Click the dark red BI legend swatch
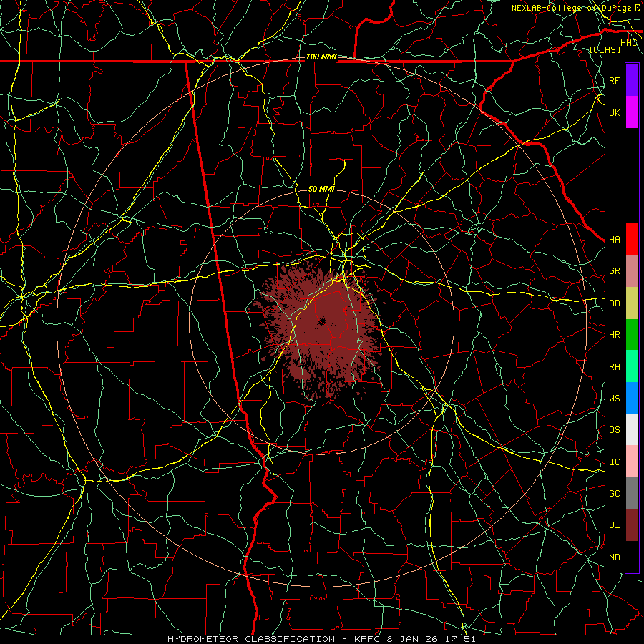The height and width of the screenshot is (644, 644). coord(632,525)
